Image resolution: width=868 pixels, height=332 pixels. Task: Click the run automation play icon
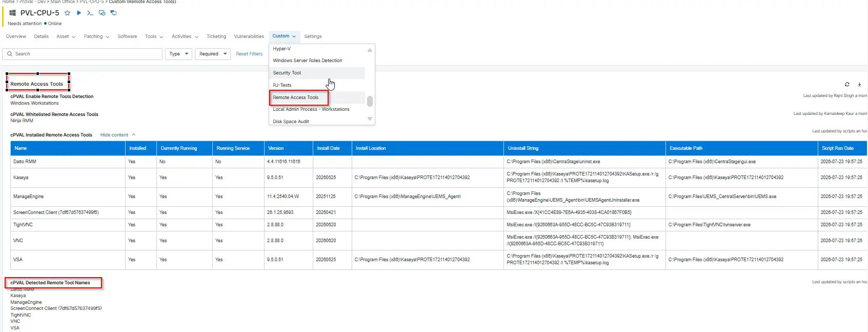click(x=79, y=13)
